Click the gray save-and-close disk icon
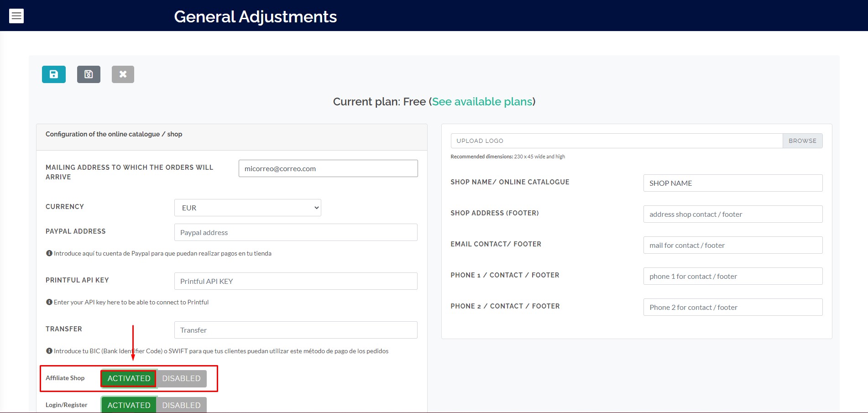Image resolution: width=868 pixels, height=413 pixels. 89,74
